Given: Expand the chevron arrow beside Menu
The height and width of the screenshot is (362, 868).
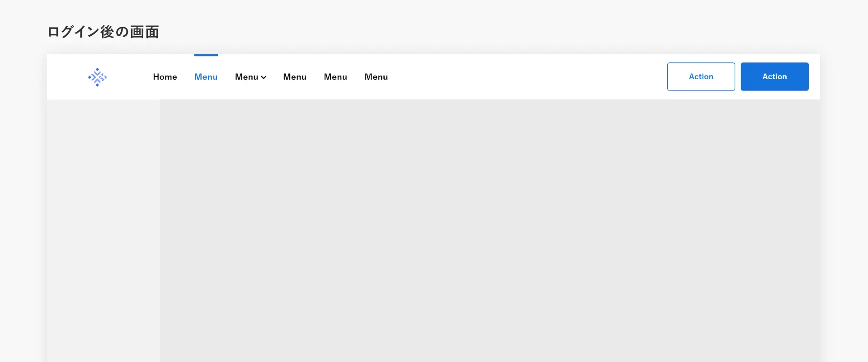Looking at the screenshot, I should coord(264,77).
